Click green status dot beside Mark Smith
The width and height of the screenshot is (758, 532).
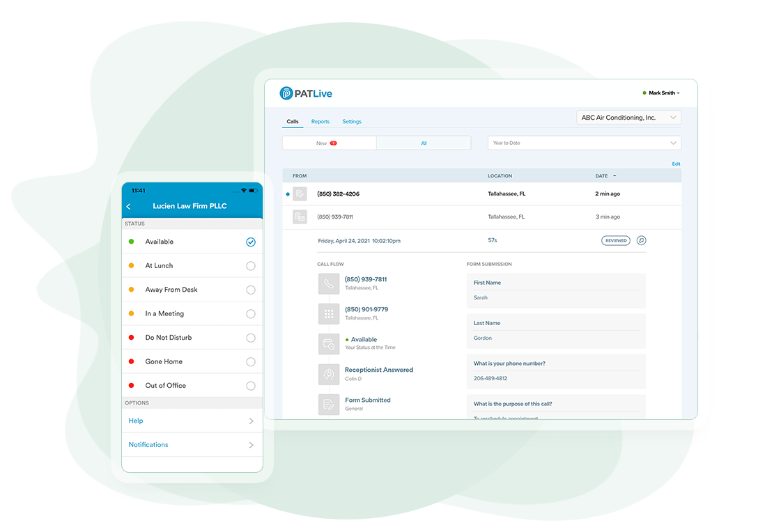(x=644, y=93)
